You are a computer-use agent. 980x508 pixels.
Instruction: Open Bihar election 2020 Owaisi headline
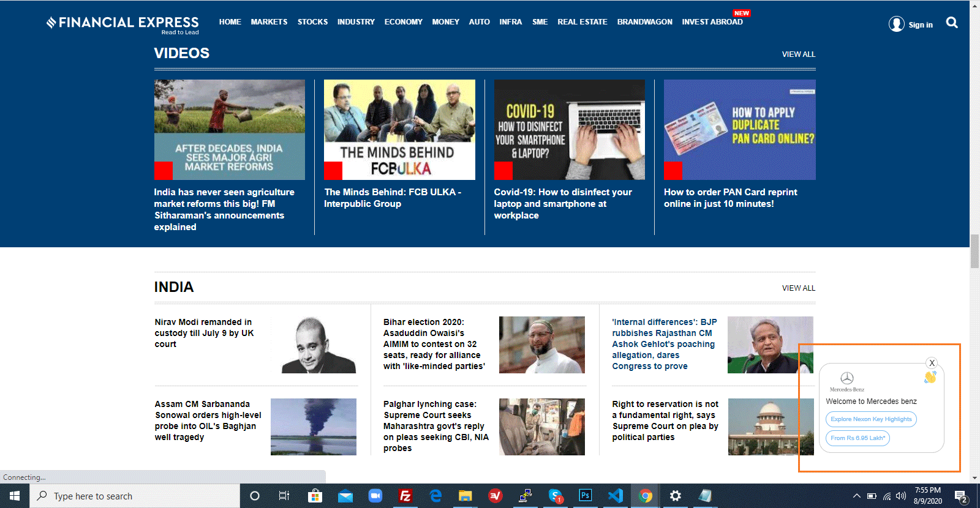coord(434,344)
